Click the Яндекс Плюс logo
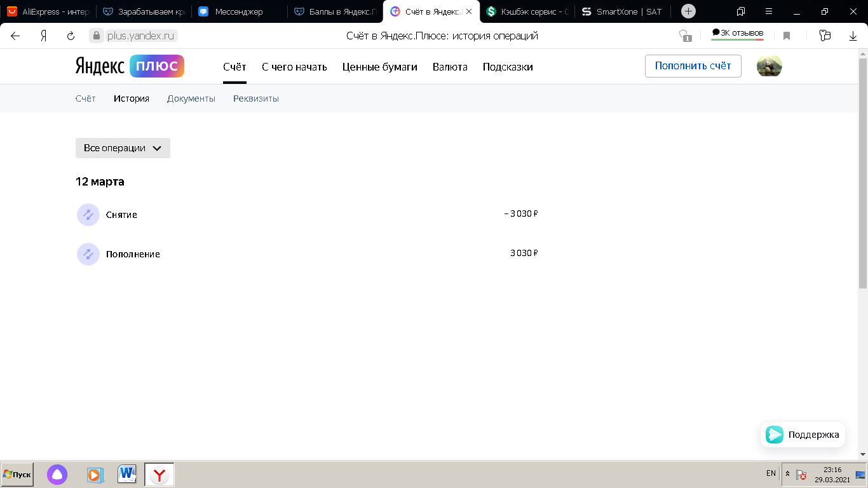Screen dimensions: 868x488 130,66
